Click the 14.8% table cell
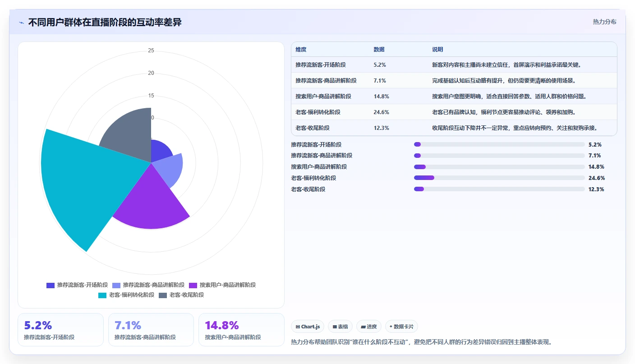Image resolution: width=635 pixels, height=364 pixels. click(x=381, y=97)
